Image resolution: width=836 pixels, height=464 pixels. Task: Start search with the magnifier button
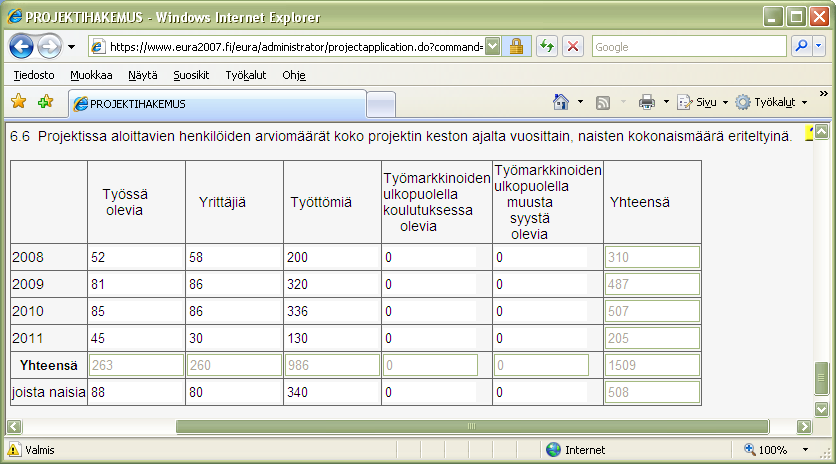(x=801, y=46)
